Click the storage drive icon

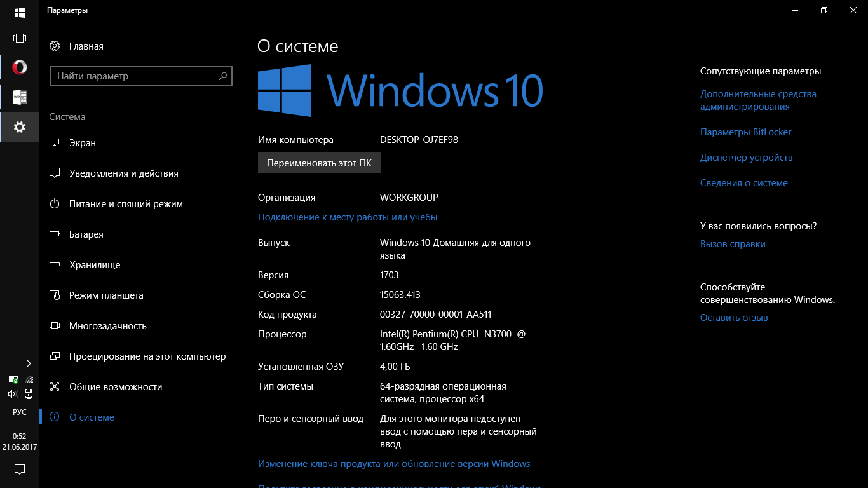(x=55, y=265)
